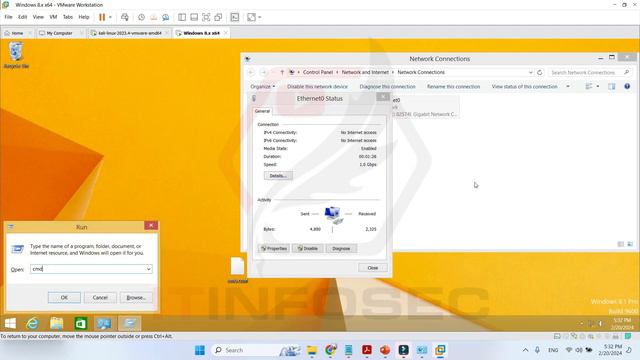The image size is (640, 360).
Task: Select the General tab in Ethernet0 Status
Action: 262,111
